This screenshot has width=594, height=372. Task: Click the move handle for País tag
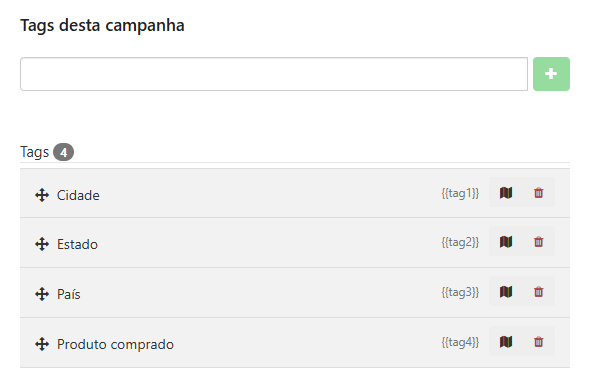point(42,294)
